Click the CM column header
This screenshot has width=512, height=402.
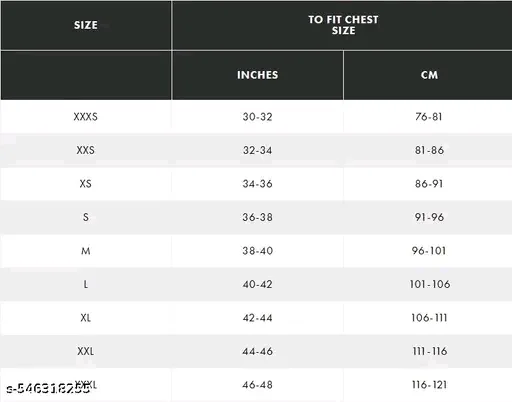[x=429, y=75]
